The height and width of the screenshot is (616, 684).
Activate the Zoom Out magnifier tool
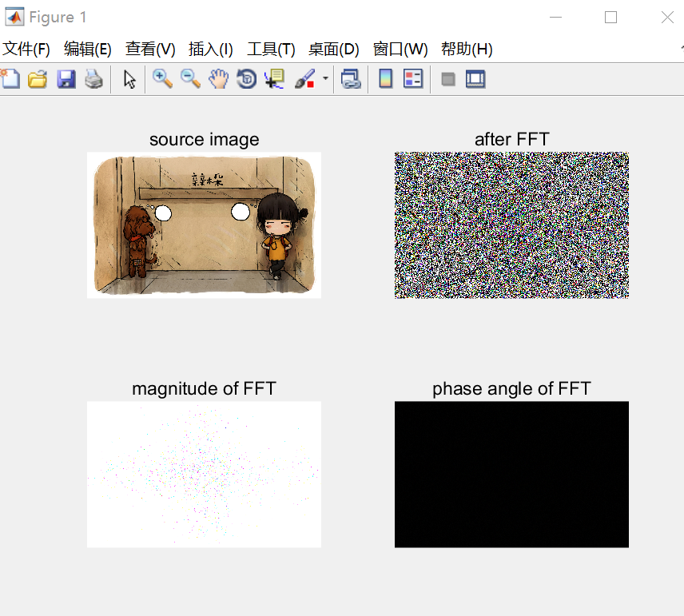pos(190,79)
